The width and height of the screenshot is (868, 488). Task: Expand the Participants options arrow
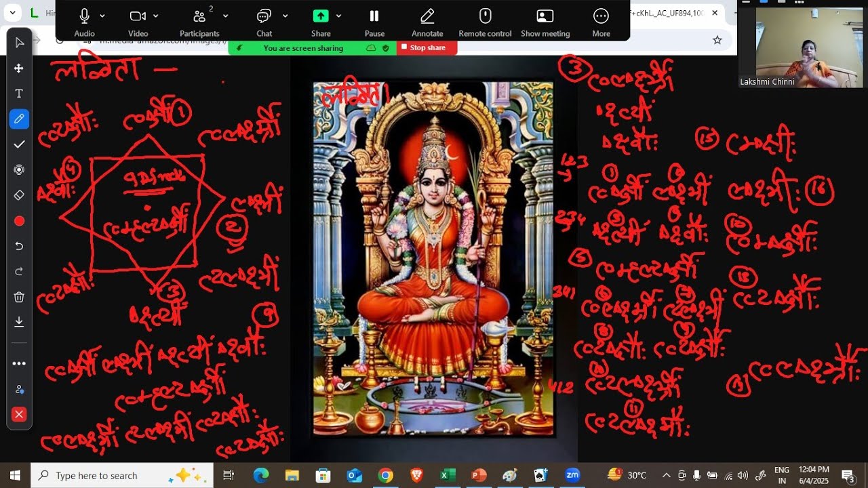click(x=226, y=16)
